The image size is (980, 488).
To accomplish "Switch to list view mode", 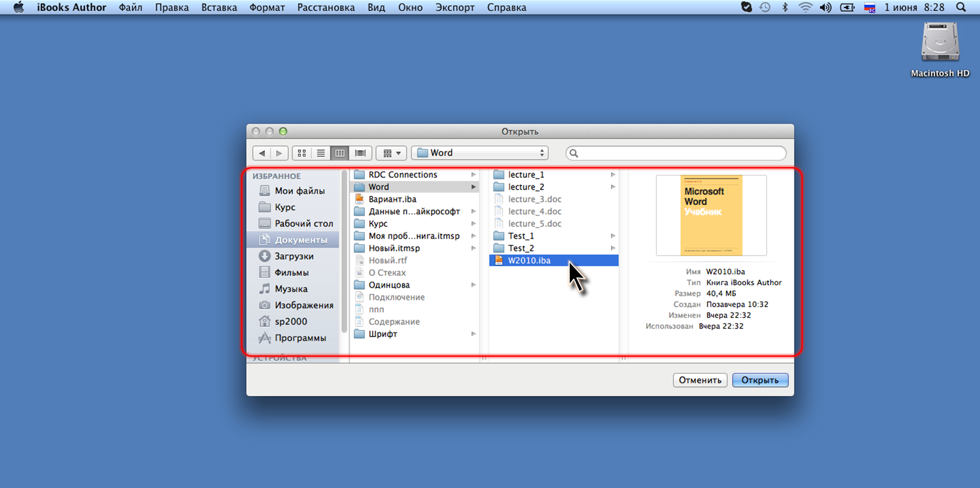I will 321,153.
